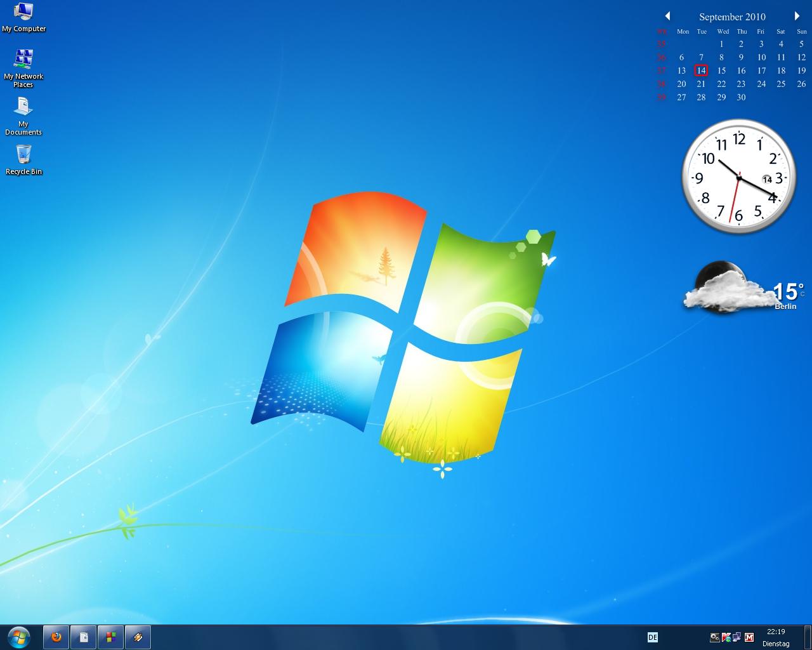This screenshot has width=812, height=650.
Task: Click the taskbar clock showing 22:19
Action: (x=776, y=632)
